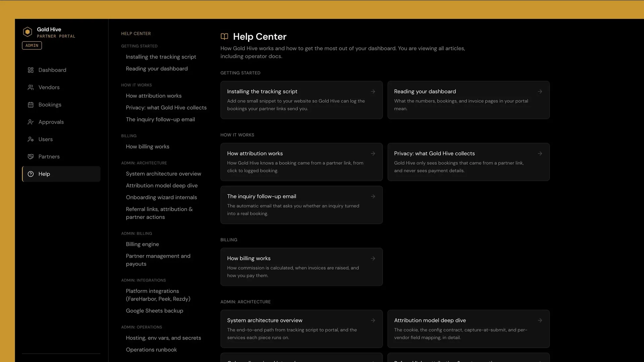Open 'Google Sheets backup' article link

[154, 311]
